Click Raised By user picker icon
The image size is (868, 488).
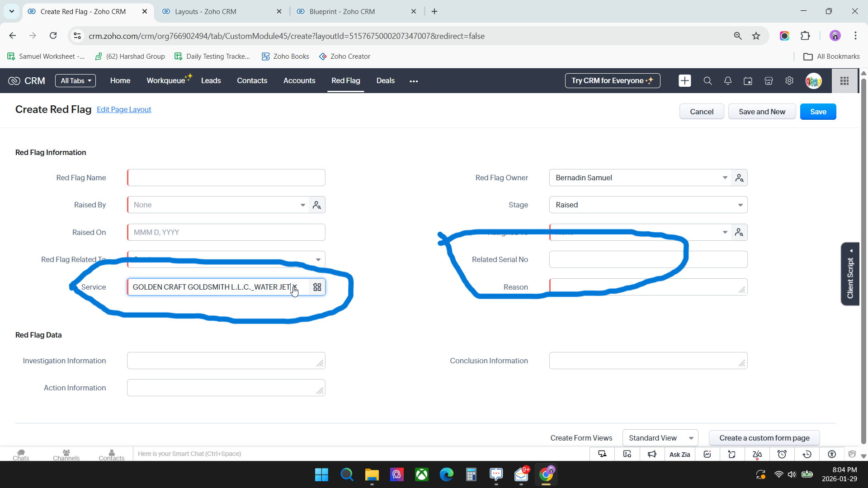(317, 205)
